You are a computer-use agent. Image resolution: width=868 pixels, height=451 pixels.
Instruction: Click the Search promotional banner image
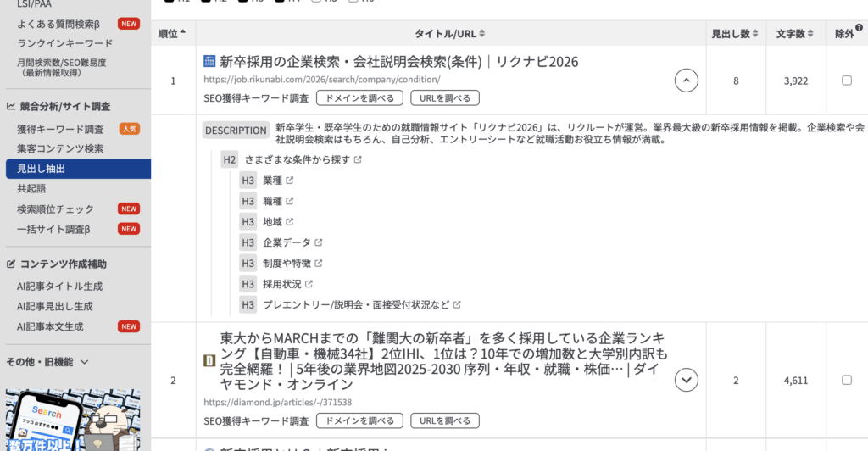click(72, 420)
